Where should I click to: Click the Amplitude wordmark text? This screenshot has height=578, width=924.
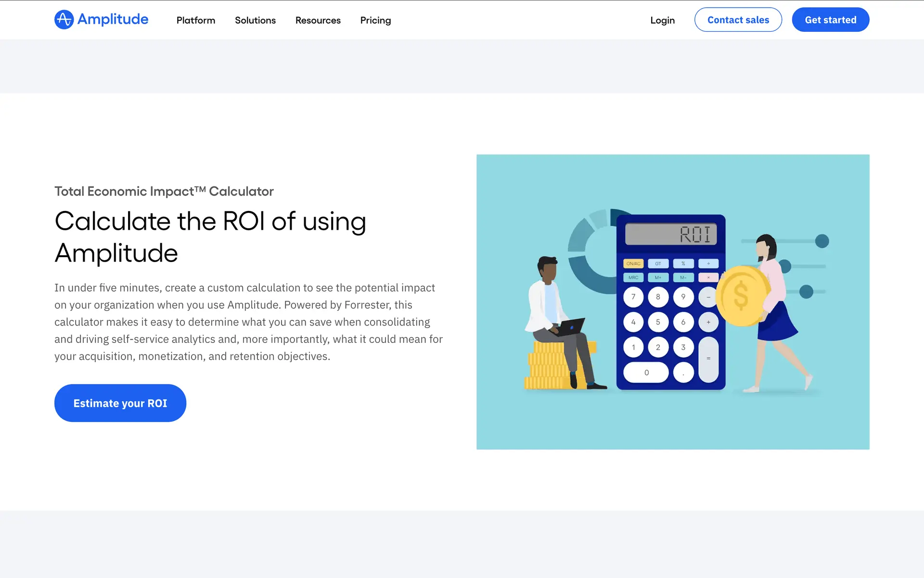113,19
